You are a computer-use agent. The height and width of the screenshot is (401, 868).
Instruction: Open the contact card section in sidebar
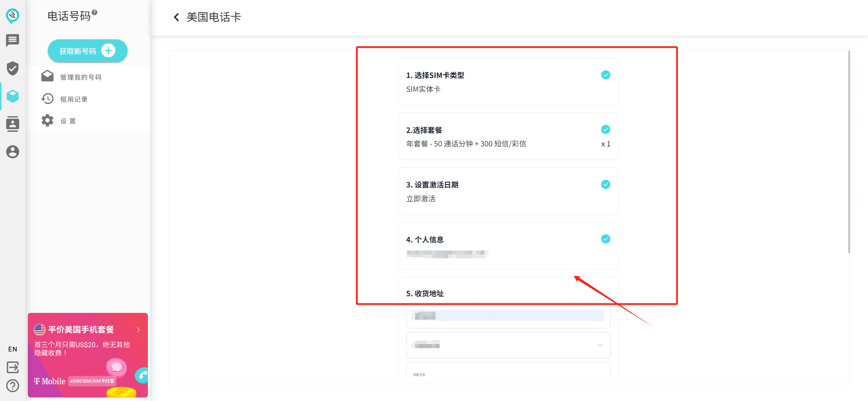13,124
